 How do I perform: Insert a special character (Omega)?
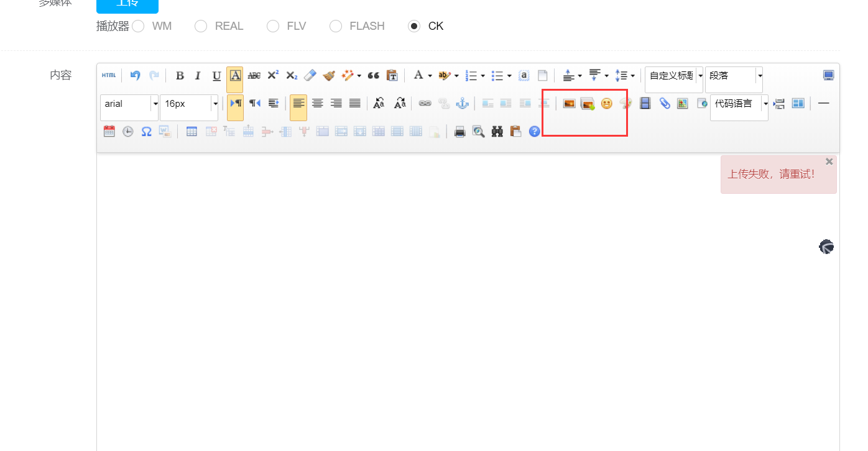coord(146,131)
